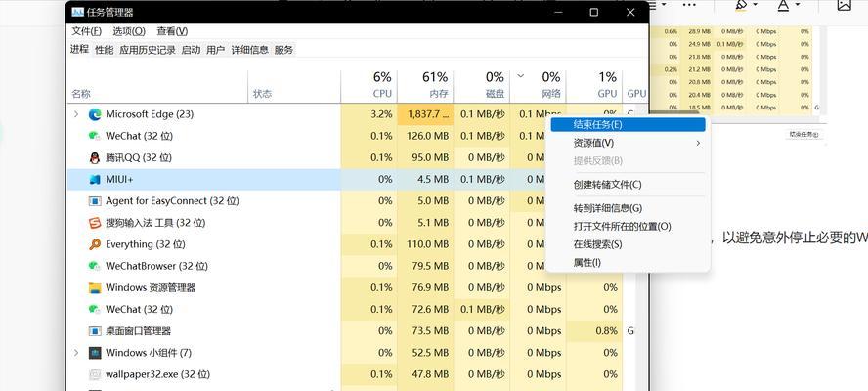Open the 资源值(V) submenu arrow

[x=698, y=144]
